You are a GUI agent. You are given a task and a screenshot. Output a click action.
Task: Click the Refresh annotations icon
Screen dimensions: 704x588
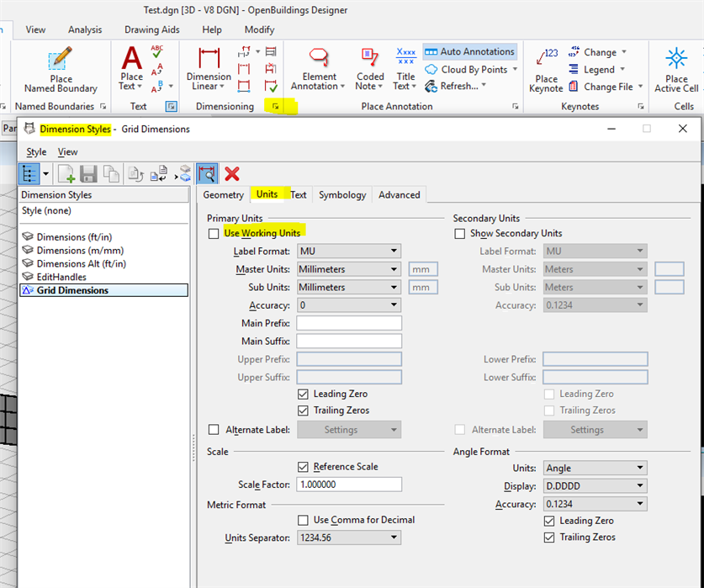pos(431,86)
